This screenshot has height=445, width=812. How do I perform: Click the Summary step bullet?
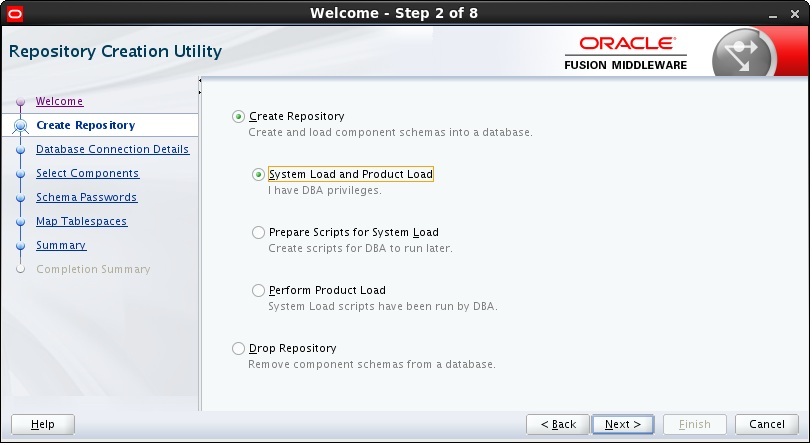coord(20,246)
